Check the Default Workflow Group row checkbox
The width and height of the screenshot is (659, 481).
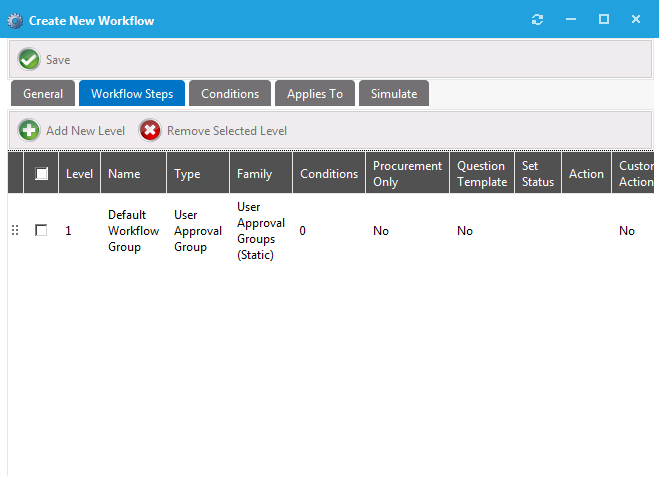click(x=41, y=231)
